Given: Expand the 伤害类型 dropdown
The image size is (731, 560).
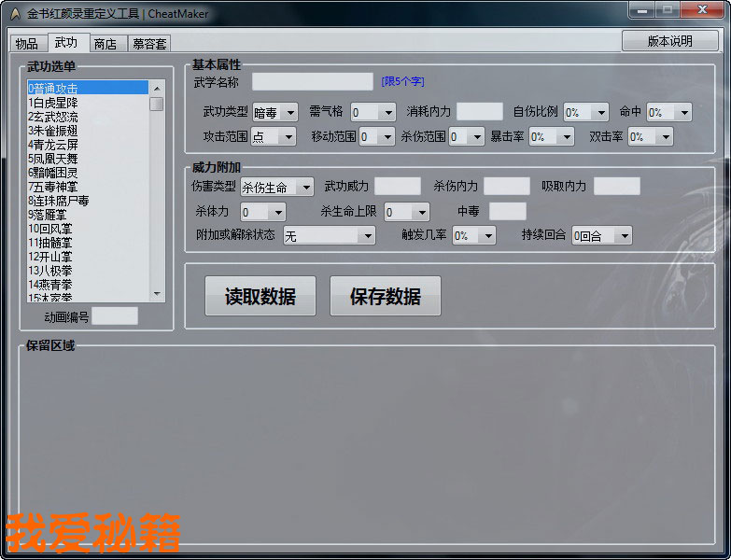Looking at the screenshot, I should pos(277,187).
